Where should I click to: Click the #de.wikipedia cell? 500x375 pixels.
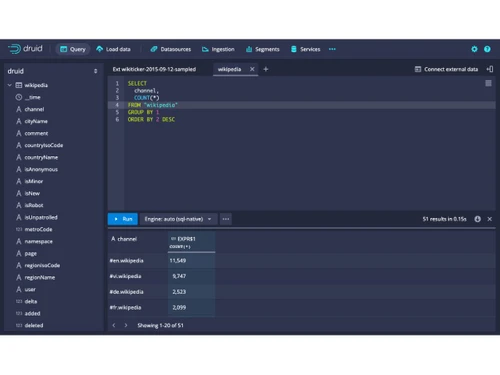tap(127, 292)
